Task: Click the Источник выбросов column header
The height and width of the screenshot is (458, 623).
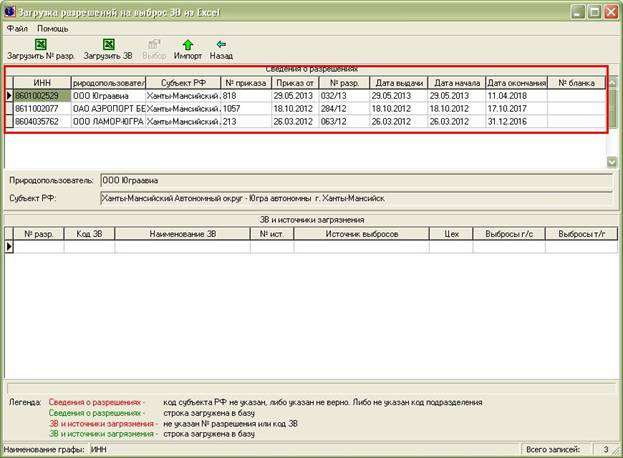Action: [x=361, y=232]
